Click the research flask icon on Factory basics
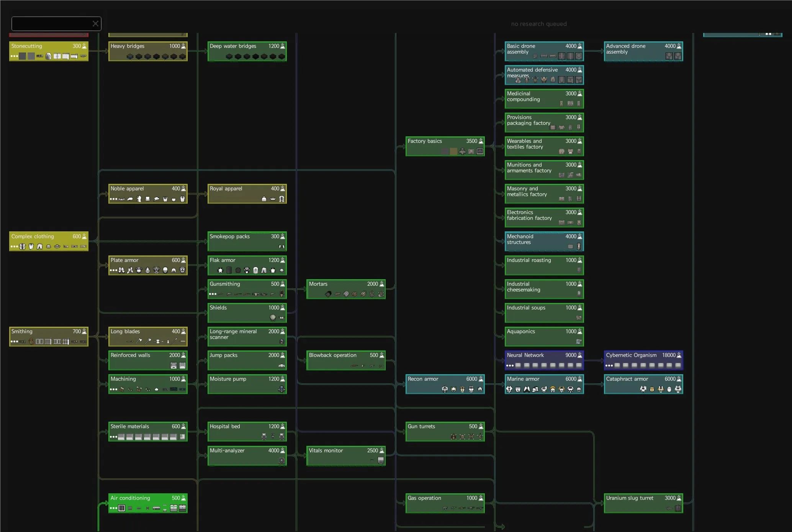The width and height of the screenshot is (792, 532). (481, 141)
